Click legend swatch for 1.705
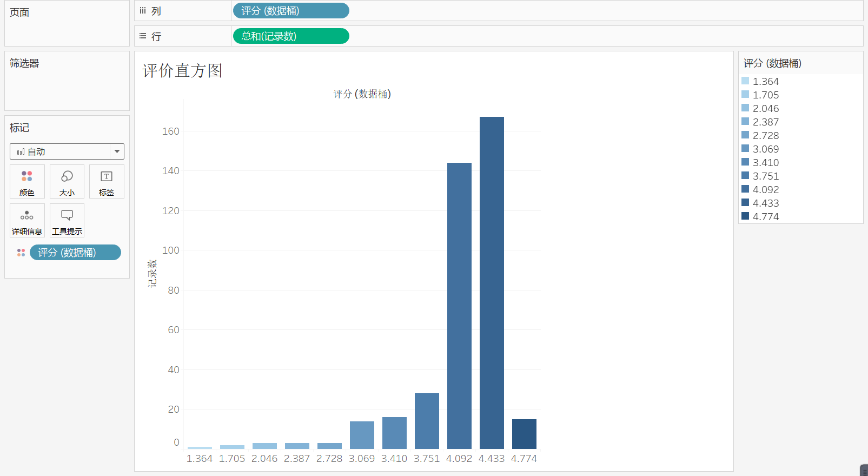 coord(745,94)
